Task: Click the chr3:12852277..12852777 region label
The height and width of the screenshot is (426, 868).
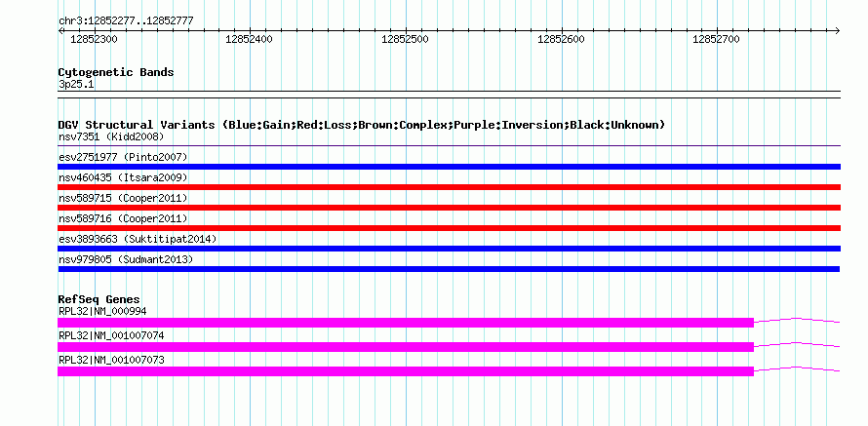Action: pyautogui.click(x=126, y=21)
